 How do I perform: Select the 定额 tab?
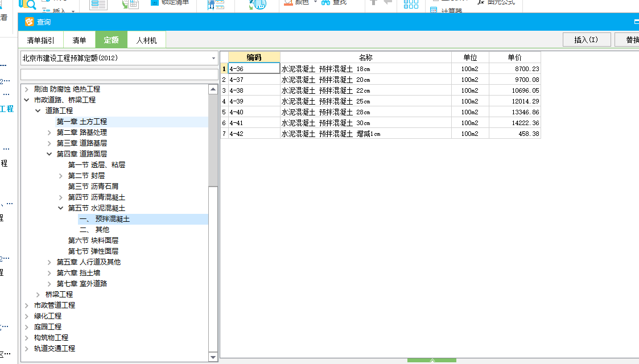[112, 39]
